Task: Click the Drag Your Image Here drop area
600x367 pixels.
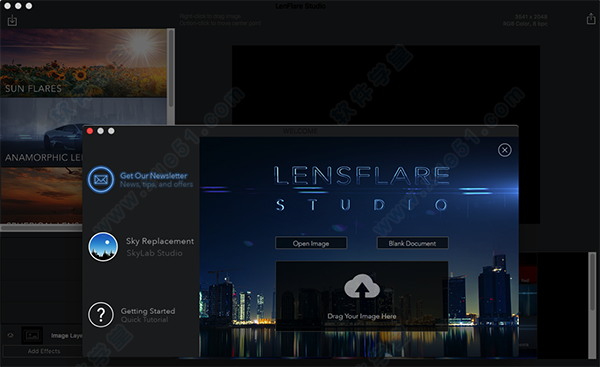Action: pos(362,296)
